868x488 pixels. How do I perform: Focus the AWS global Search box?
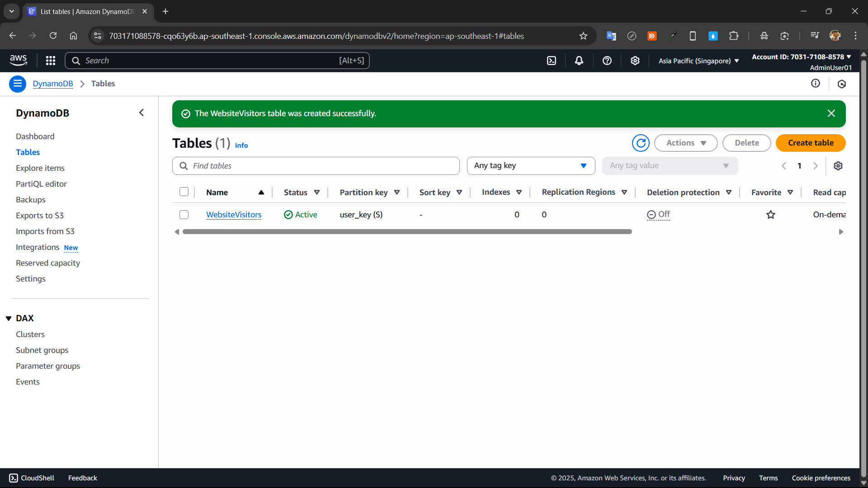pos(217,61)
